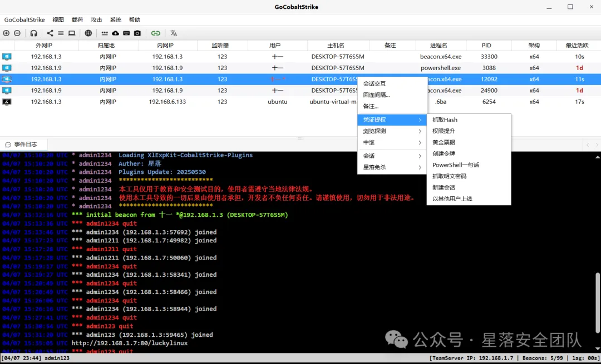Expand the 会话 submenu
Viewport: 601px width, 364px height.
(392, 156)
